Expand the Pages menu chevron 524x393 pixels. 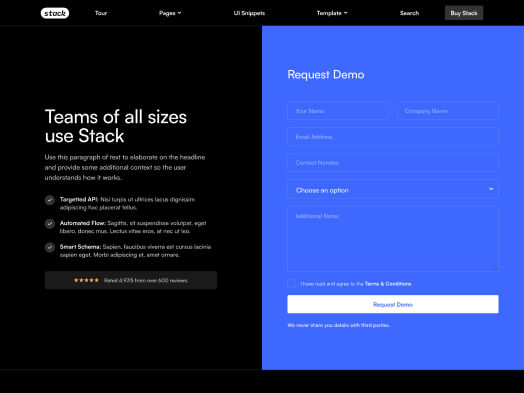click(x=179, y=13)
